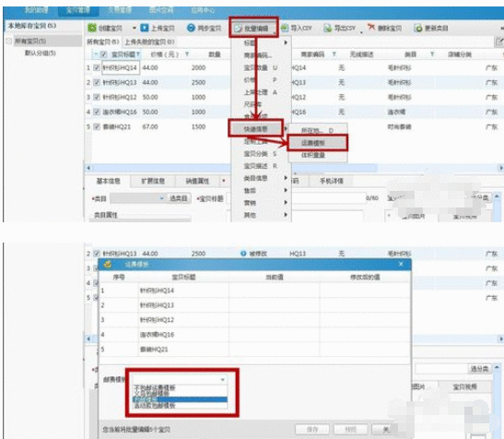The width and height of the screenshot is (504, 439).
Task: Select 活动款包邮模板 in dropdown list
Action: tap(155, 406)
